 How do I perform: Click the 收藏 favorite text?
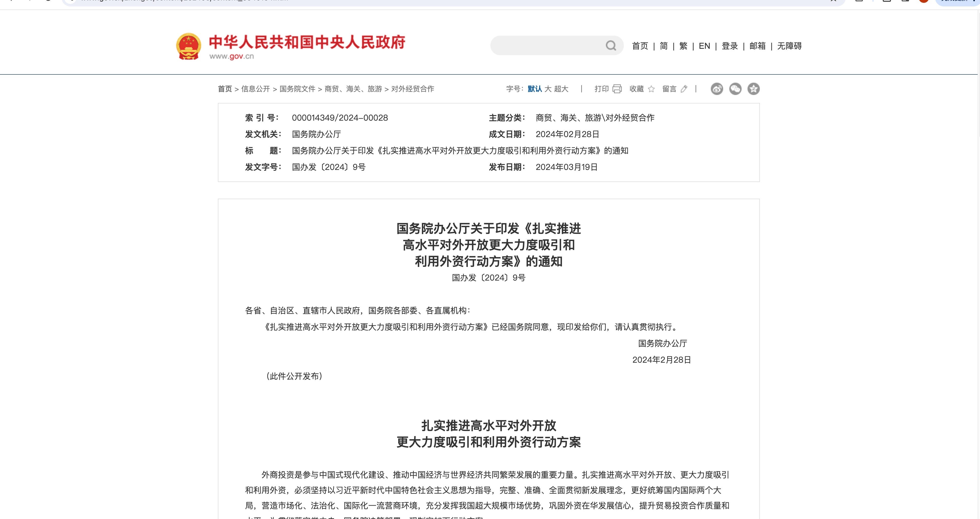(x=636, y=89)
